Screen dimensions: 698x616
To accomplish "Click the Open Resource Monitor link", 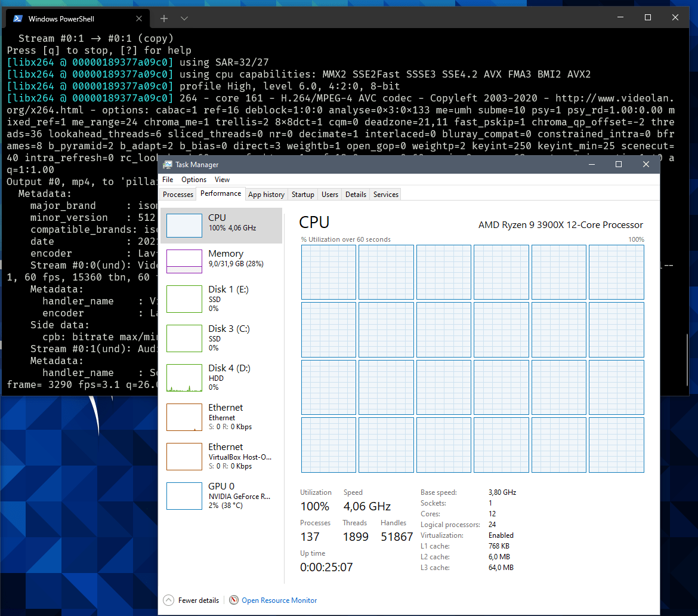I will point(279,600).
